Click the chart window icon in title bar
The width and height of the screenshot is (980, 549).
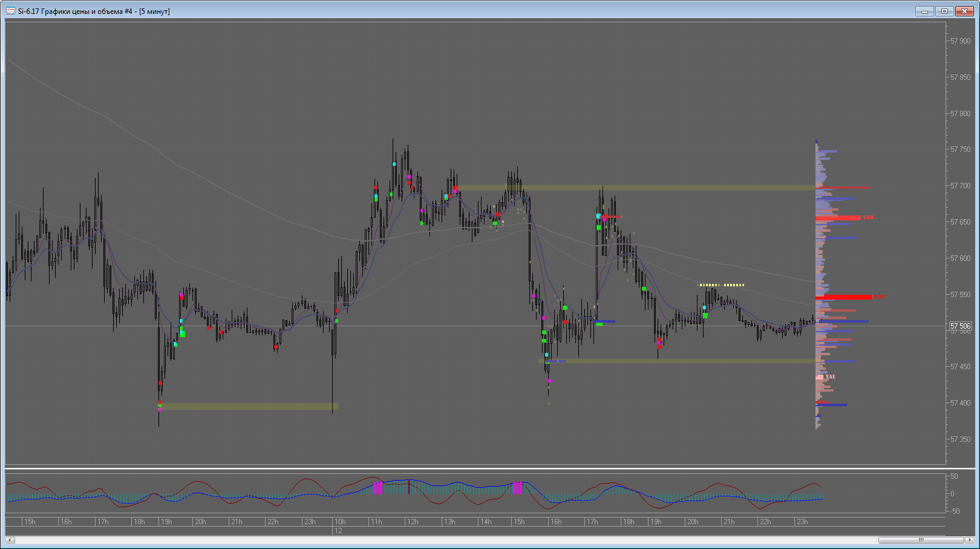10,11
